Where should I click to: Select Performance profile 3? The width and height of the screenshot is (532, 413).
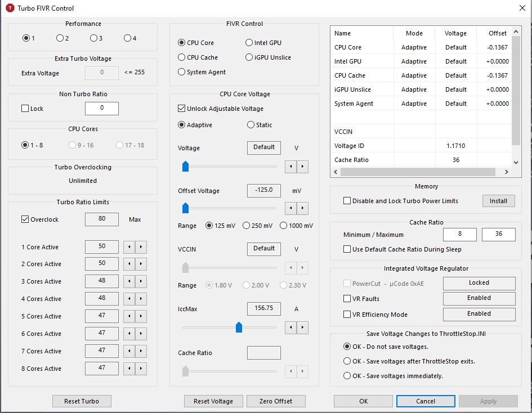[96, 38]
